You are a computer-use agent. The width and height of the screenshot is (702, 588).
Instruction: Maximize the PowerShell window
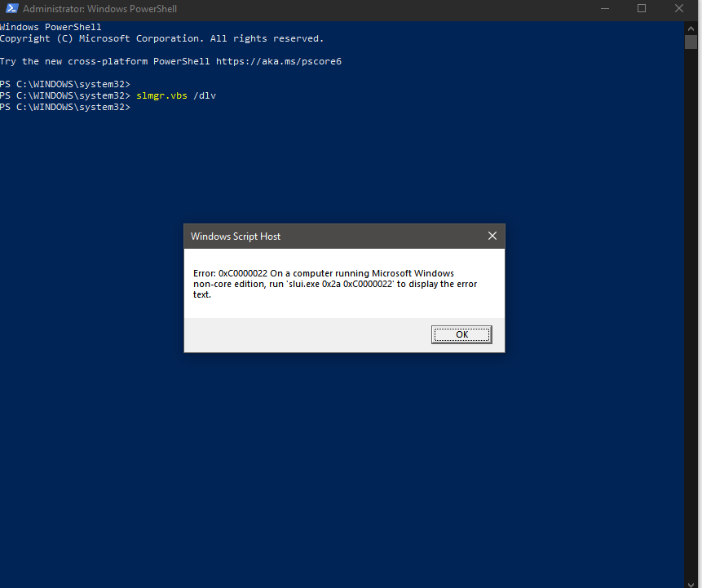coord(642,8)
